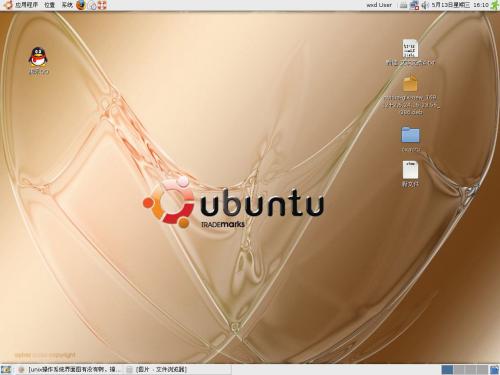This screenshot has height=375, width=500.
Task: Click the Ubuntu logo icon in top panel
Action: (8, 5)
